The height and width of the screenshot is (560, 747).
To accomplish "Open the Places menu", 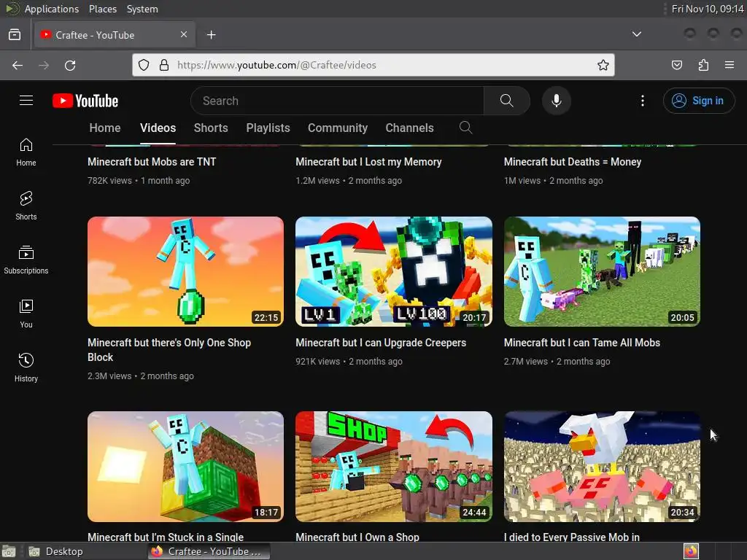I will click(x=102, y=9).
